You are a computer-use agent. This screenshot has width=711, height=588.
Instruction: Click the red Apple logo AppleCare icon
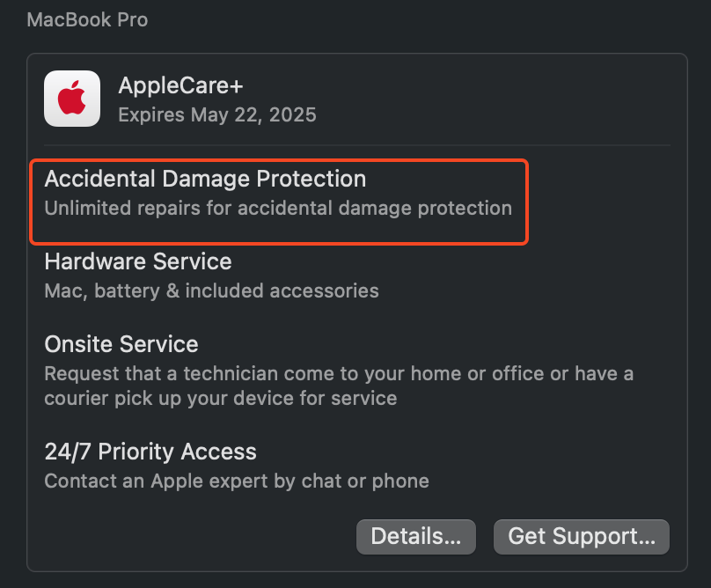[72, 99]
